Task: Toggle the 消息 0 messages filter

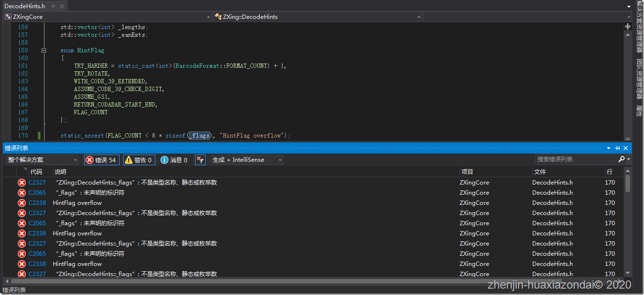Action: [x=174, y=160]
